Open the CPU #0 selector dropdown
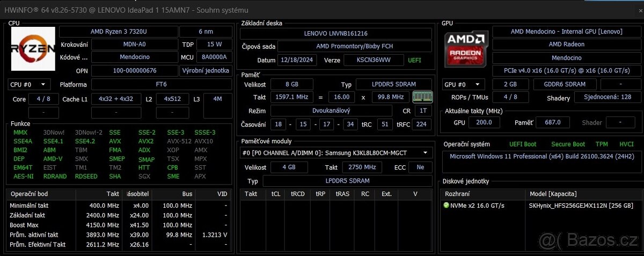Image resolution: width=644 pixels, height=256 pixels. [29, 84]
